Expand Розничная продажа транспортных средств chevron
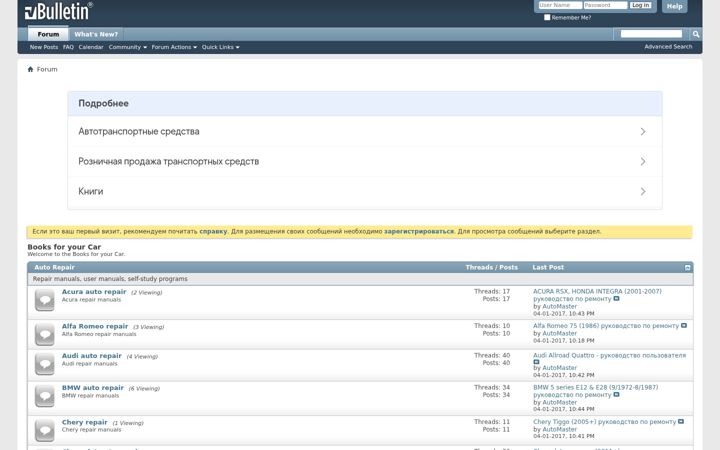Viewport: 720px width, 450px height. click(x=643, y=162)
